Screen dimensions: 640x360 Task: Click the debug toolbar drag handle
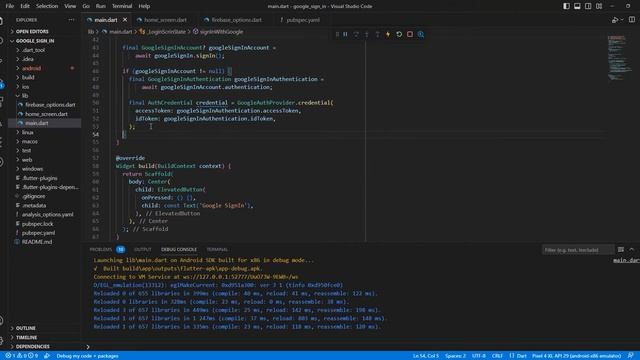(337, 34)
